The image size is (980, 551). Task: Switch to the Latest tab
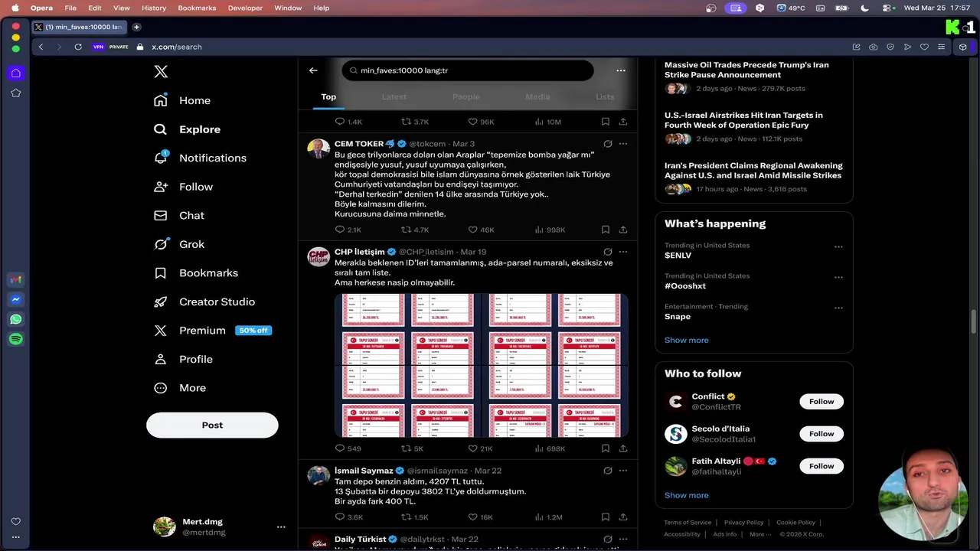[394, 96]
